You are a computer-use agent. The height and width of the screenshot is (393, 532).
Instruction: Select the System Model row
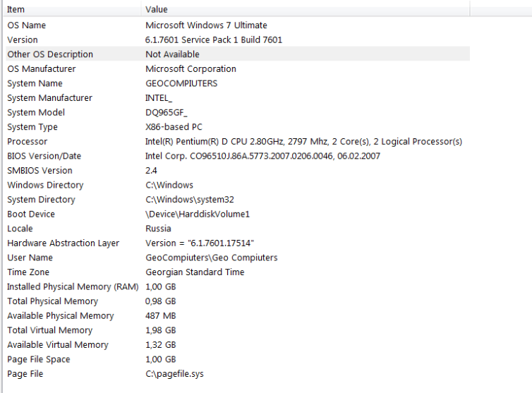click(36, 113)
